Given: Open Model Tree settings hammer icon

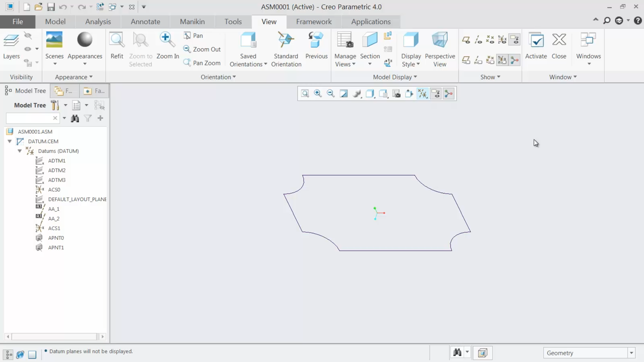Looking at the screenshot, I should tap(55, 105).
